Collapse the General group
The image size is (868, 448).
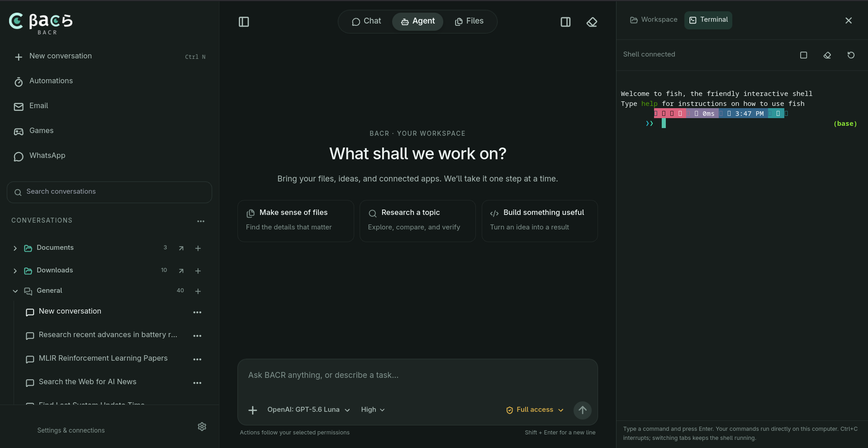(15, 291)
